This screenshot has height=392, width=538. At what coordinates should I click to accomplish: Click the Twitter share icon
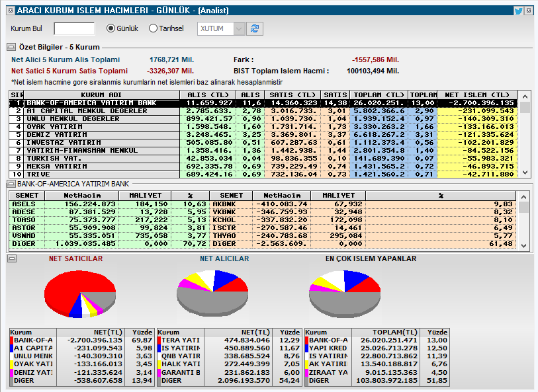pyautogui.click(x=518, y=11)
